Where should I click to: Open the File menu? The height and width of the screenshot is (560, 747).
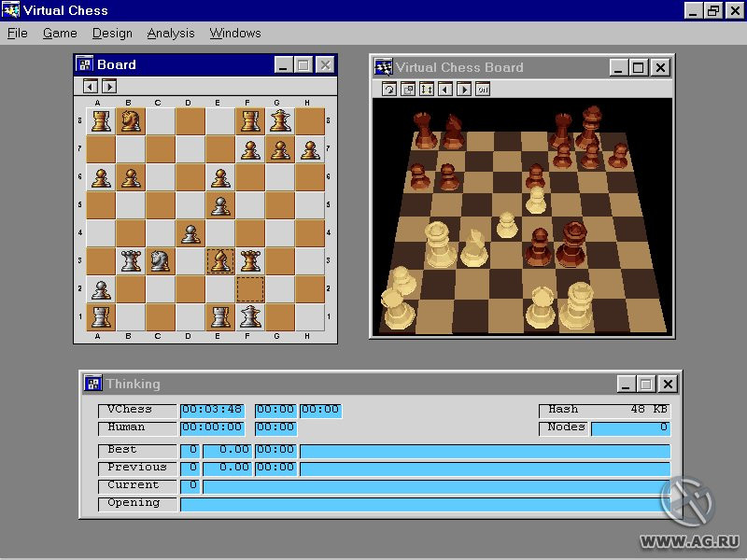tap(18, 34)
